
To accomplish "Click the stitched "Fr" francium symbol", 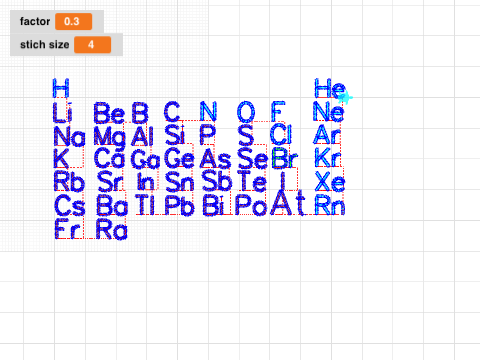I will point(68,229).
